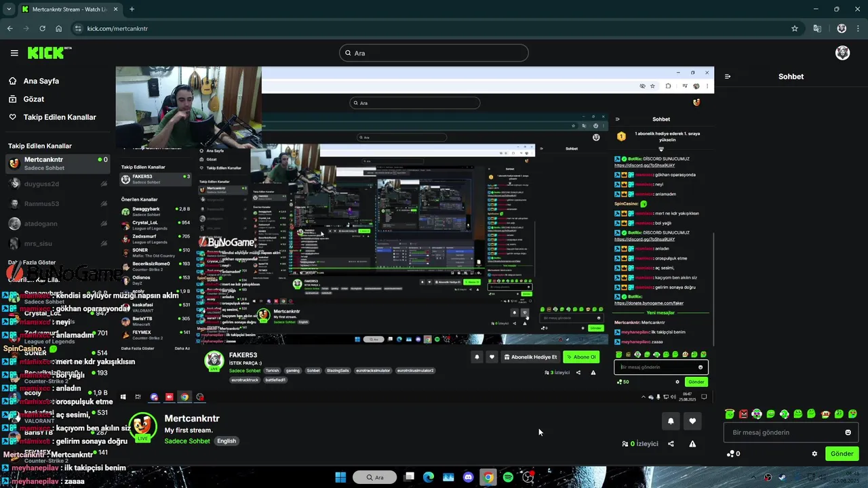The height and width of the screenshot is (488, 868).
Task: Click the English language tag
Action: tap(226, 441)
